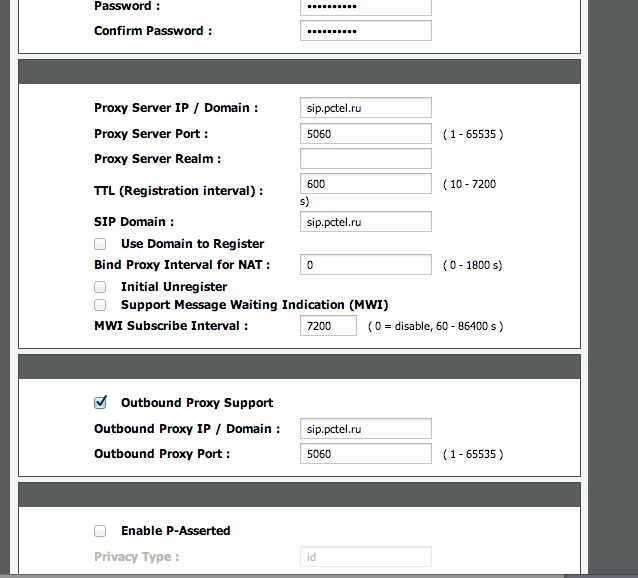
Task: Focus the Password input field
Action: [365, 6]
